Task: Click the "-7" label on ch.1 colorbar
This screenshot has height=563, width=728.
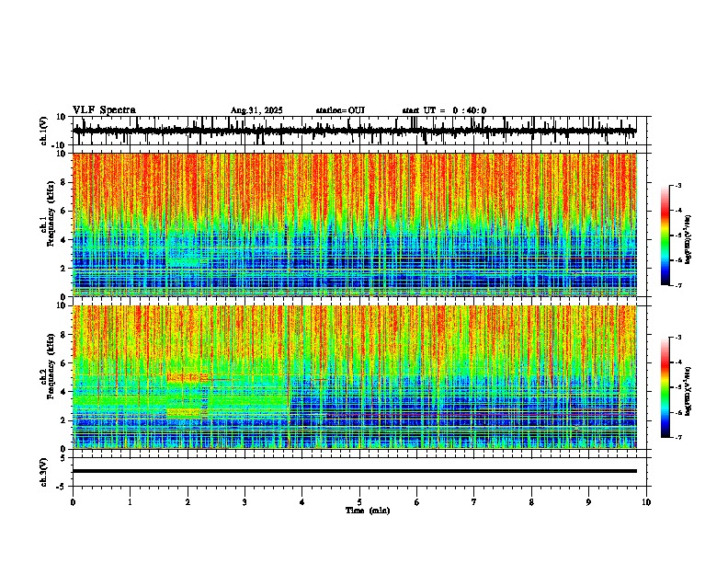Action: tap(677, 285)
